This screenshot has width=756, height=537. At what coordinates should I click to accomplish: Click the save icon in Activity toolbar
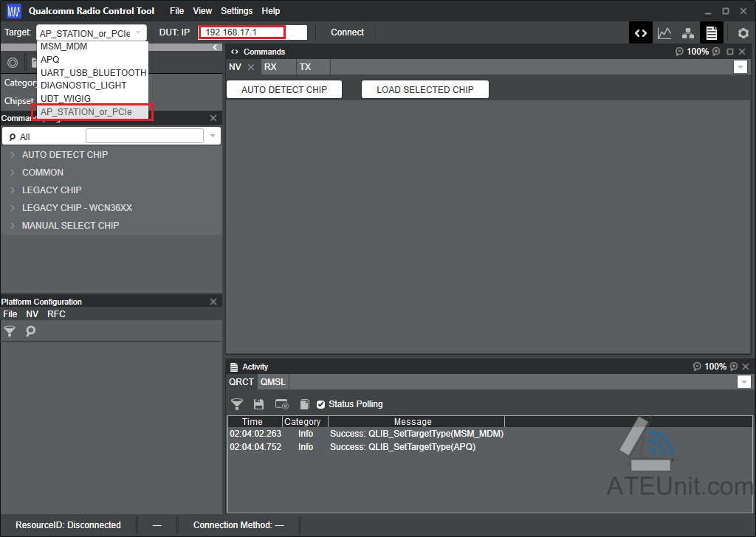click(x=259, y=404)
